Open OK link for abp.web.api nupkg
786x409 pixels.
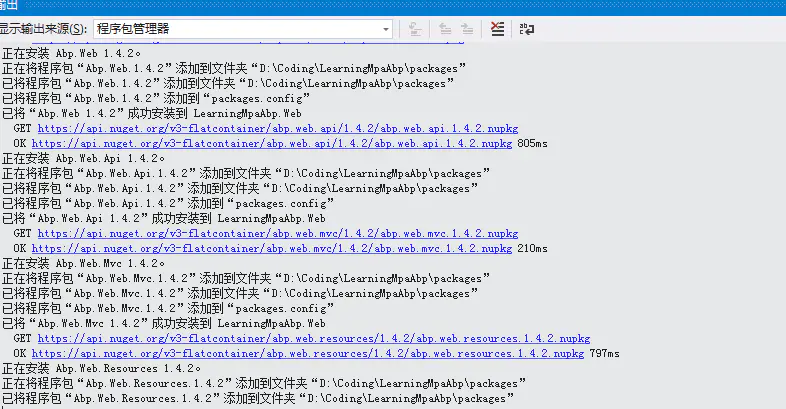272,143
